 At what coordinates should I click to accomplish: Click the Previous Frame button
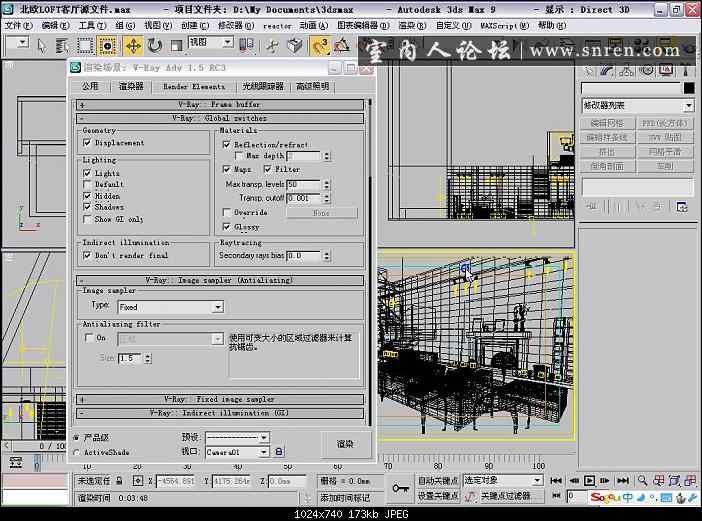click(x=574, y=481)
